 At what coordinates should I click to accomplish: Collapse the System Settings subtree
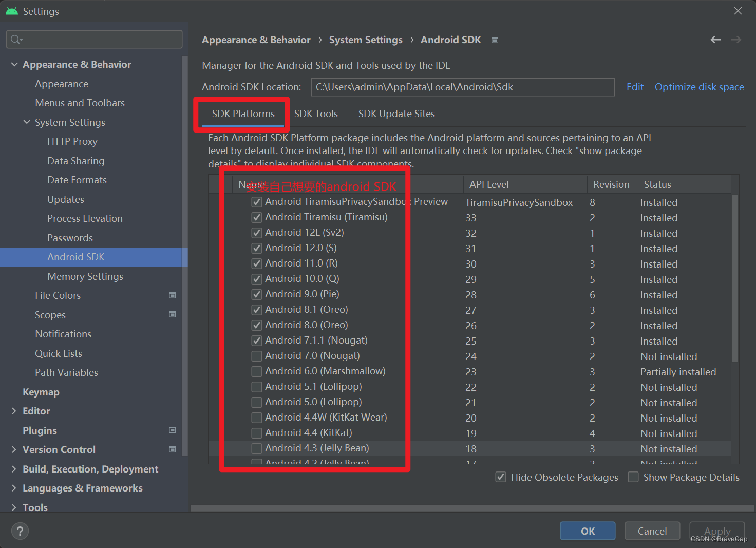(27, 122)
